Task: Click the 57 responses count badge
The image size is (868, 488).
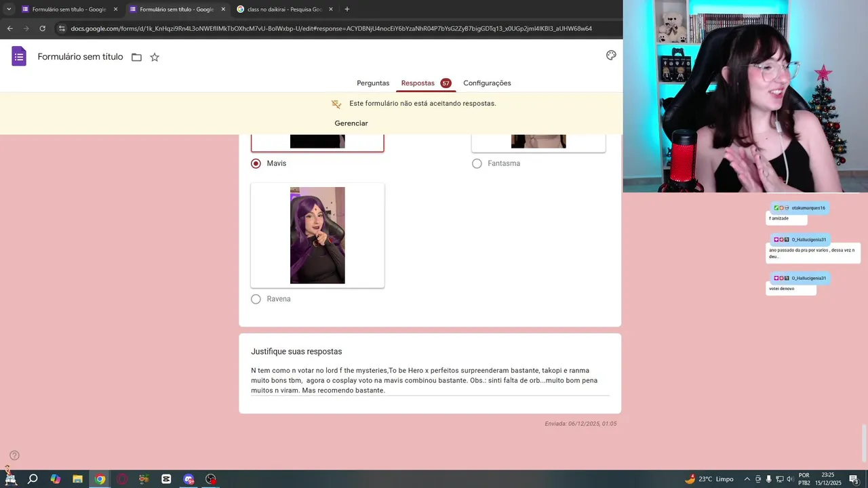Action: coord(446,83)
